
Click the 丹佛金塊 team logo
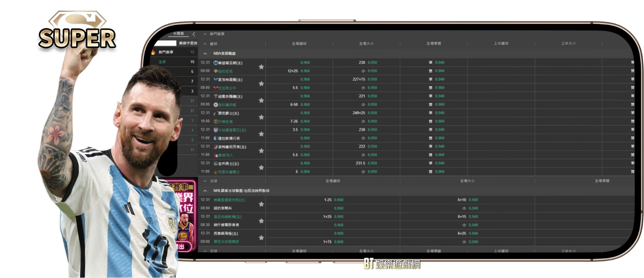point(216,122)
